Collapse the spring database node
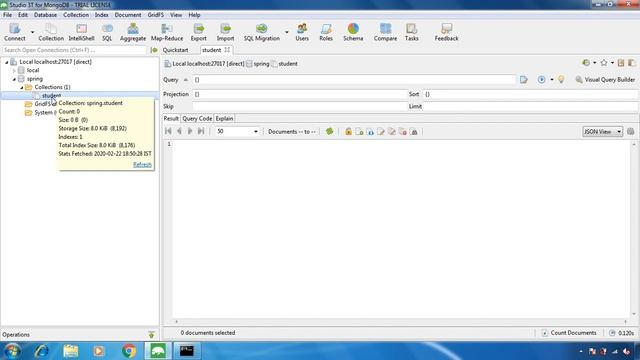Image resolution: width=640 pixels, height=360 pixels. pyautogui.click(x=14, y=79)
